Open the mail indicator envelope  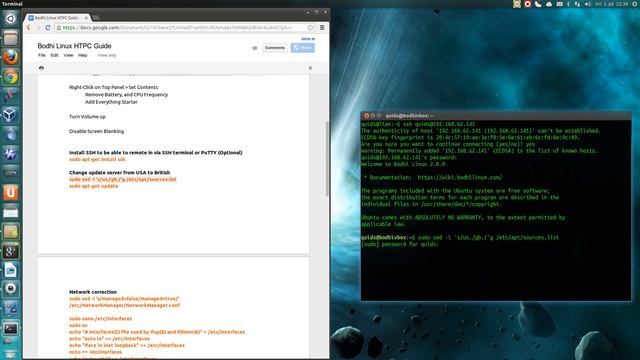click(560, 4)
